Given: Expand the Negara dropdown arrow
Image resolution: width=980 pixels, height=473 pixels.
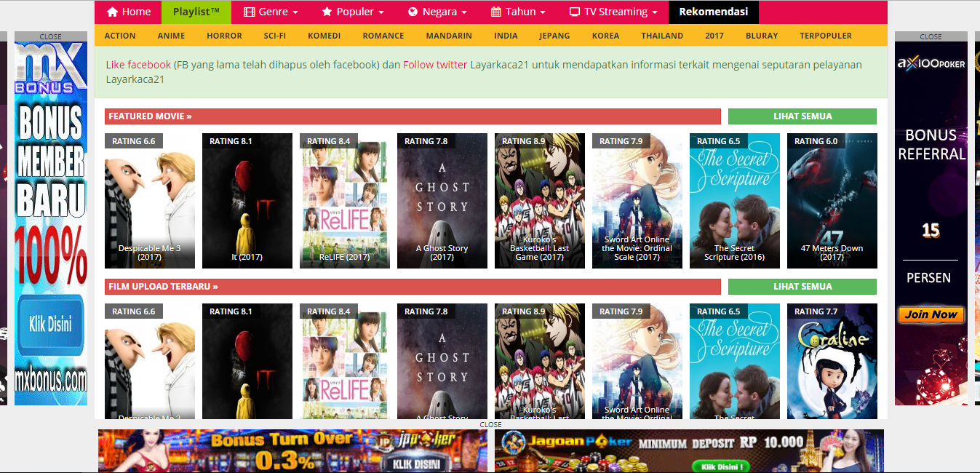Looking at the screenshot, I should [464, 12].
